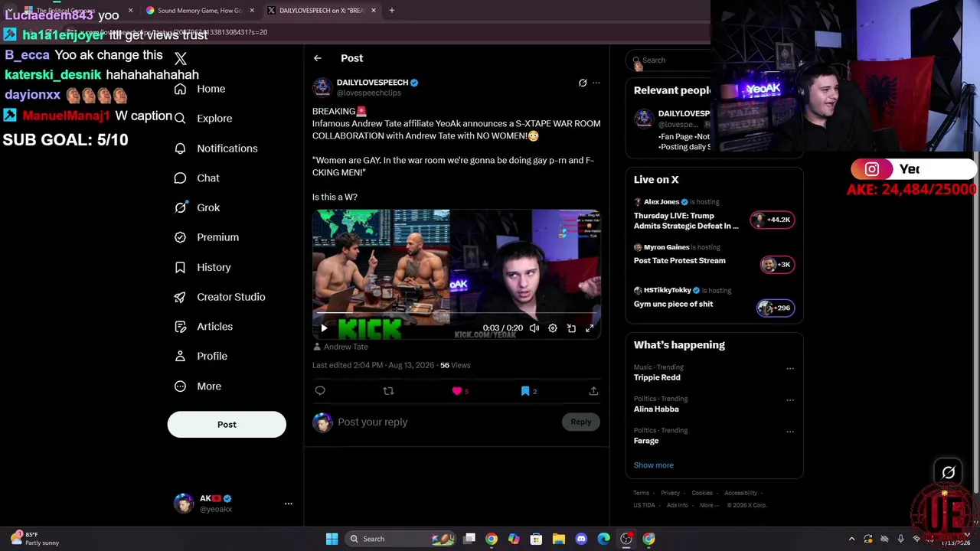
Task: Open DAILYLOVESPEECH avatar on the post
Action: pos(322,86)
